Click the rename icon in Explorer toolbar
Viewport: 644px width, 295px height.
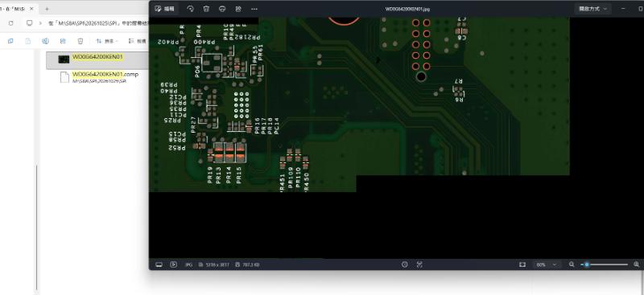[45, 41]
